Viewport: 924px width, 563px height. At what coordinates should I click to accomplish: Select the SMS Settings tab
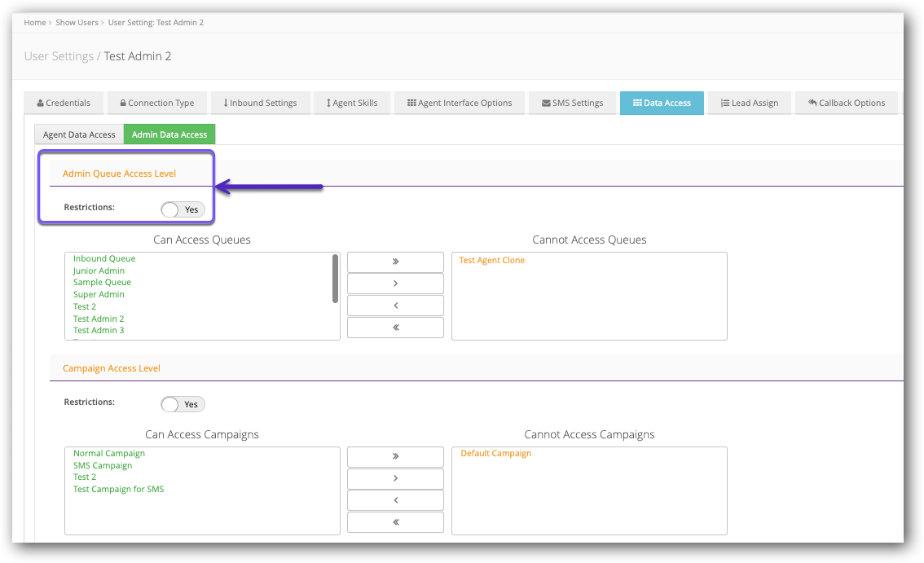[x=572, y=103]
